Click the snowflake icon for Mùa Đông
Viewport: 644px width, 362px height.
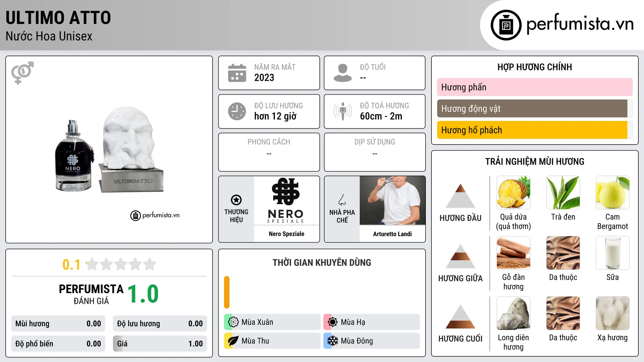(333, 341)
